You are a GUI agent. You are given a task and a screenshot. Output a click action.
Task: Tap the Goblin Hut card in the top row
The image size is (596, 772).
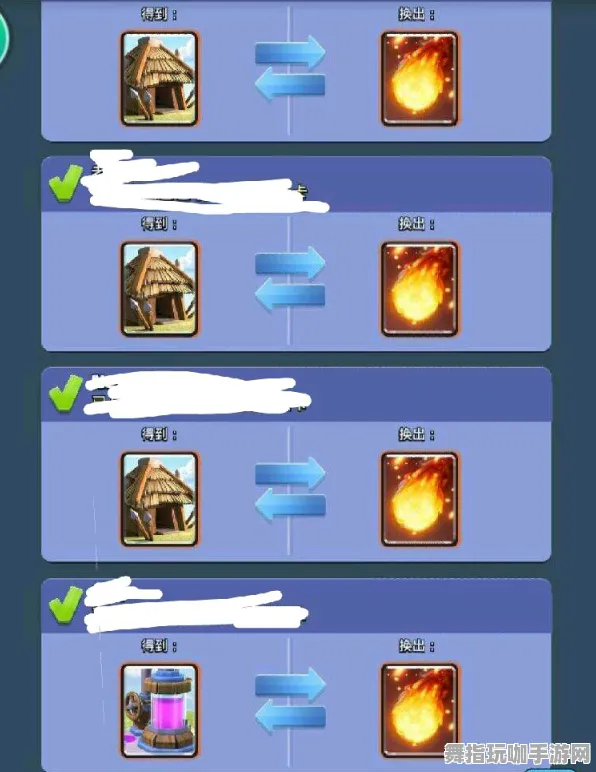point(159,78)
